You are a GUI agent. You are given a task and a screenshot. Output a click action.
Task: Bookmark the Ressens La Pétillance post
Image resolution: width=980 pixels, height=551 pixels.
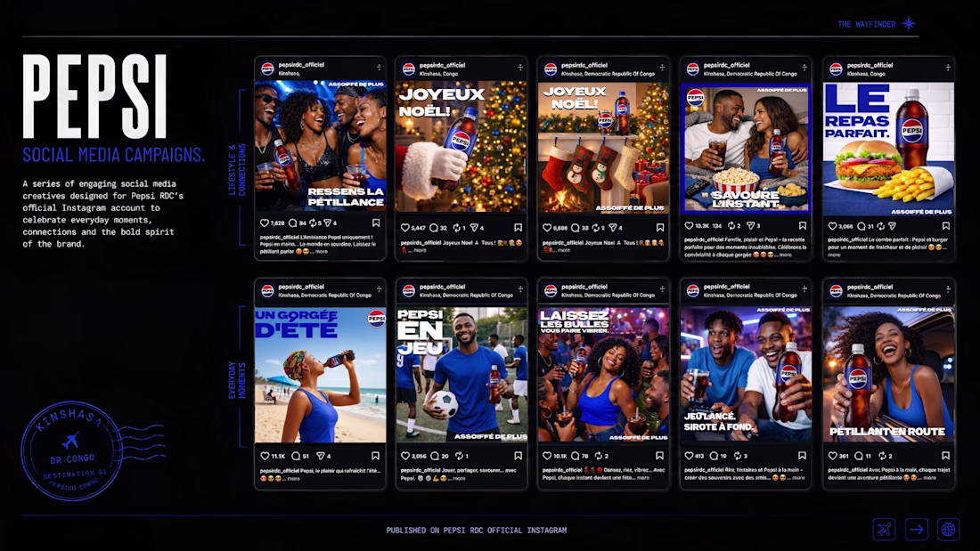pos(376,223)
